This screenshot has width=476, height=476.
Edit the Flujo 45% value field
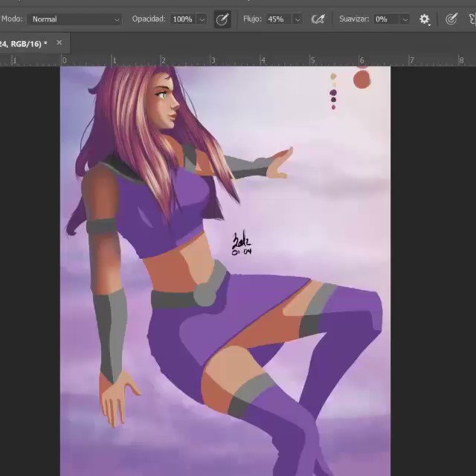point(279,19)
